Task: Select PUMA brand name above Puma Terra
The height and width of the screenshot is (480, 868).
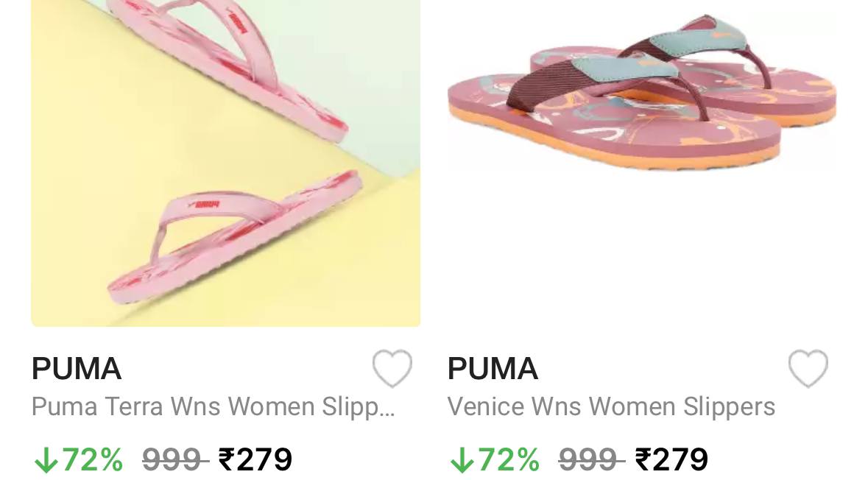Action: pyautogui.click(x=77, y=369)
